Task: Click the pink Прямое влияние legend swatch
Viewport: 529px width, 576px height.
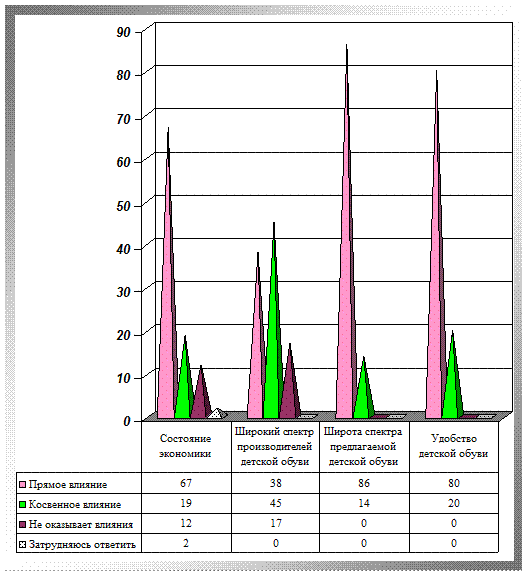Action: pyautogui.click(x=22, y=485)
